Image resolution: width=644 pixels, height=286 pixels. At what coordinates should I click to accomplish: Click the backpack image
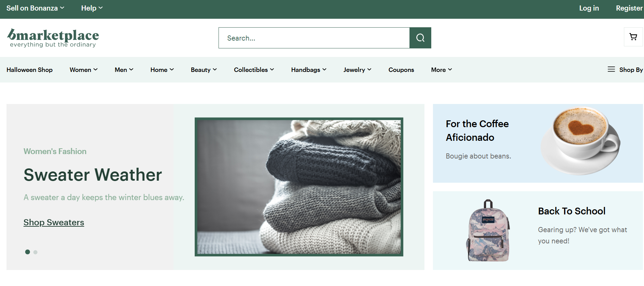coord(488,231)
